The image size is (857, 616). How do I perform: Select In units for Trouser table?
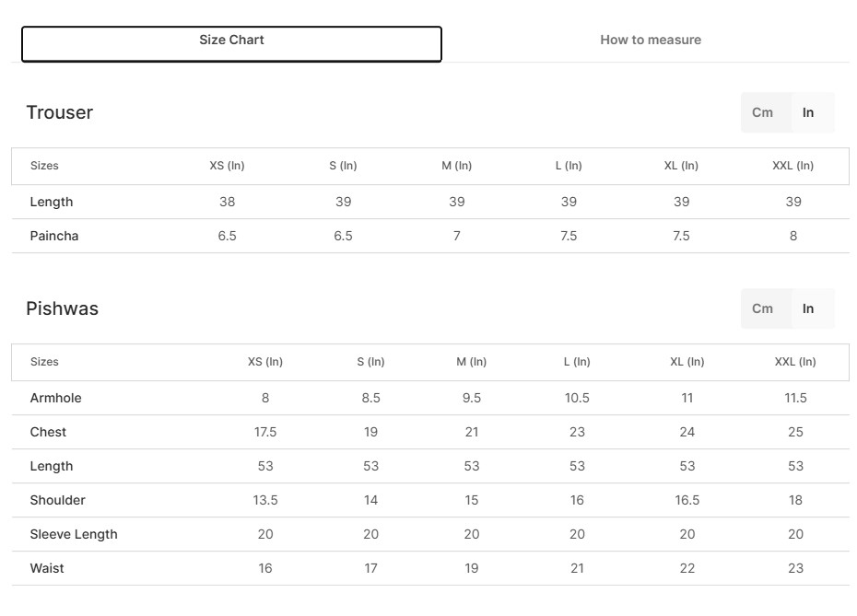pyautogui.click(x=808, y=112)
